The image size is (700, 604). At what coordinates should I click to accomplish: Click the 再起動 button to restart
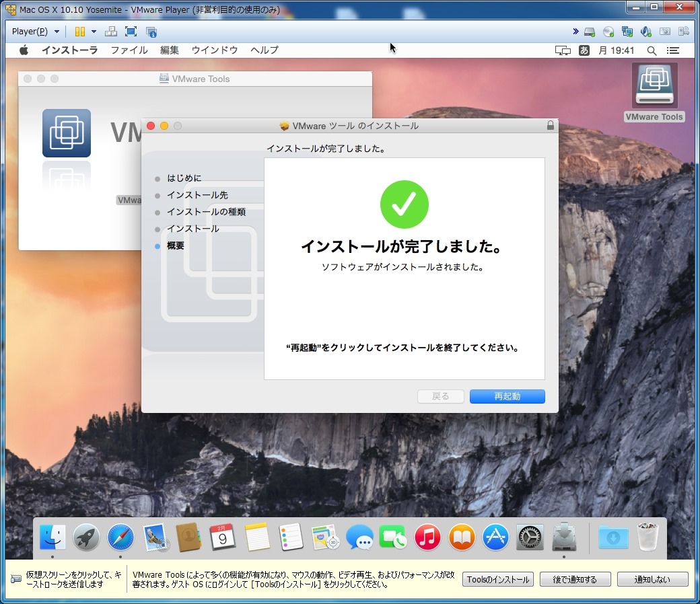pyautogui.click(x=507, y=396)
